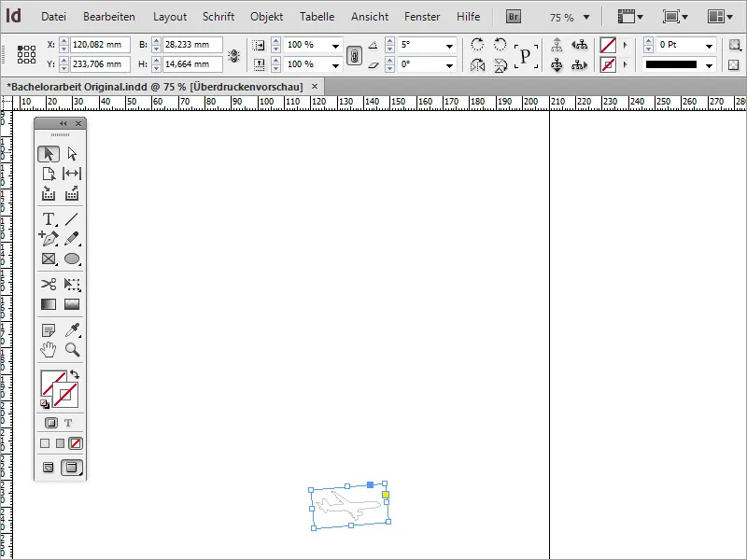Screen dimensions: 747x560
Task: Open the Schrift menu
Action: coord(218,17)
